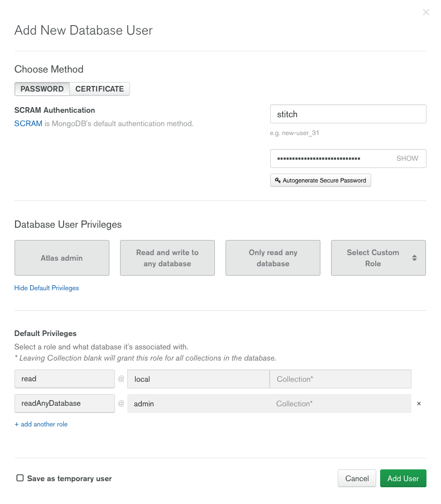Remove the readAnyDatabase role row
Screen dimensions: 441x504
coord(419,404)
